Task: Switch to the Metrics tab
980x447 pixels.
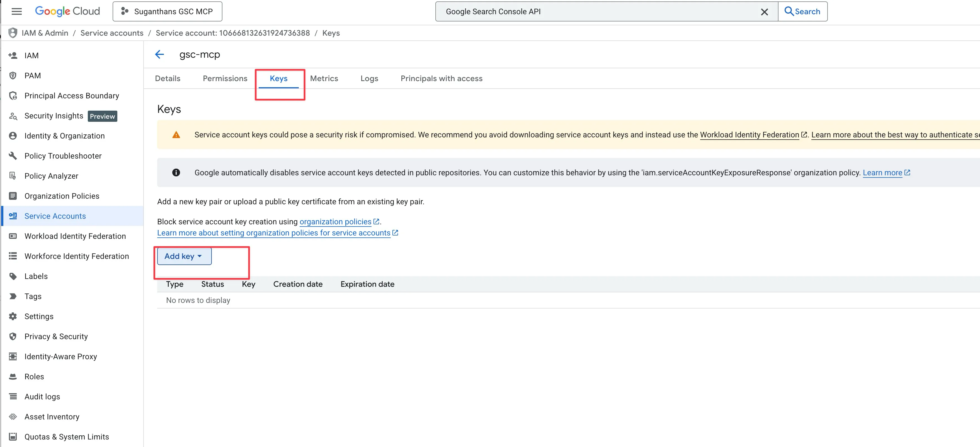Action: click(324, 78)
